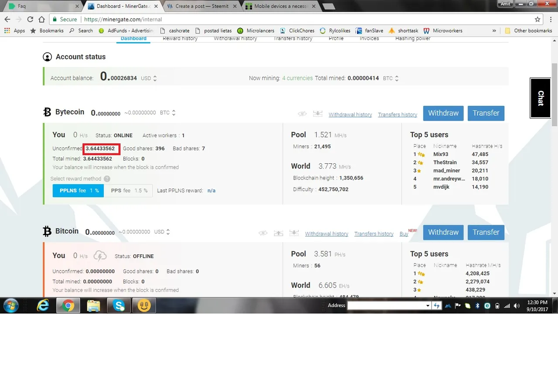Image resolution: width=558 pixels, height=392 pixels.
Task: Open the Apps bookmarks shortcut
Action: [x=14, y=30]
